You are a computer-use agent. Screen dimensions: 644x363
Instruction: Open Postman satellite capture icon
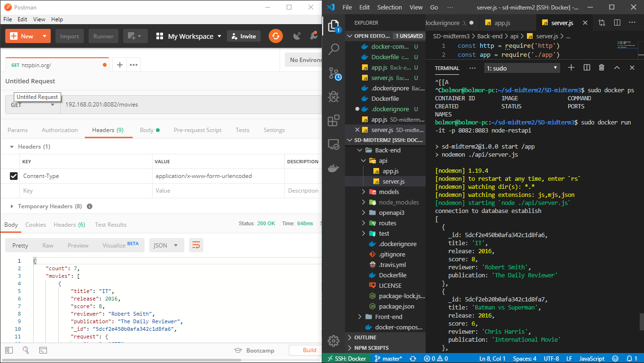pos(297,36)
